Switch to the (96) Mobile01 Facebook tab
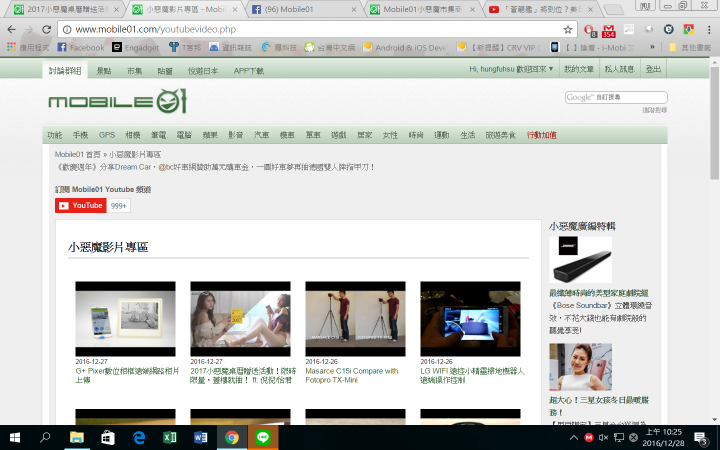This screenshot has height=450, width=720. (304, 9)
